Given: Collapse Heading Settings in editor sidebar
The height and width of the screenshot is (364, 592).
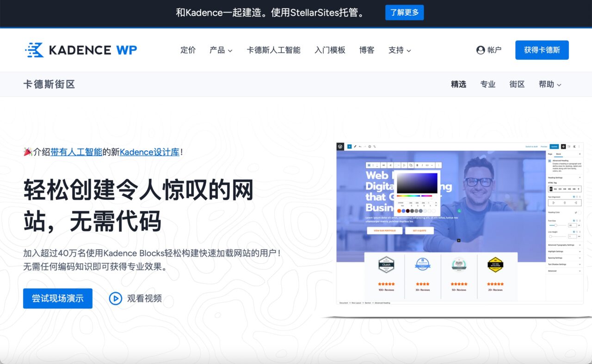Looking at the screenshot, I should pyautogui.click(x=564, y=178).
